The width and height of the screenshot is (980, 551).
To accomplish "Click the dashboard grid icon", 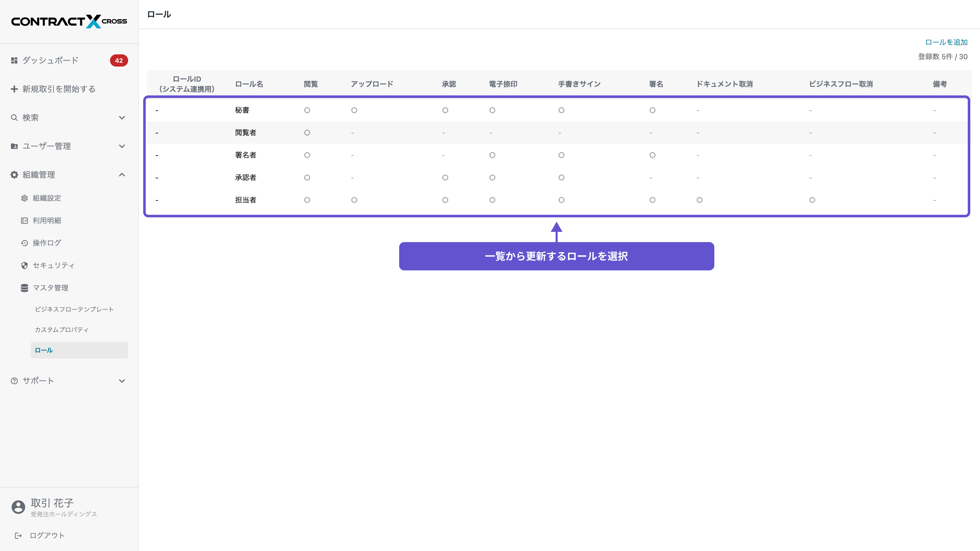I will (x=14, y=60).
